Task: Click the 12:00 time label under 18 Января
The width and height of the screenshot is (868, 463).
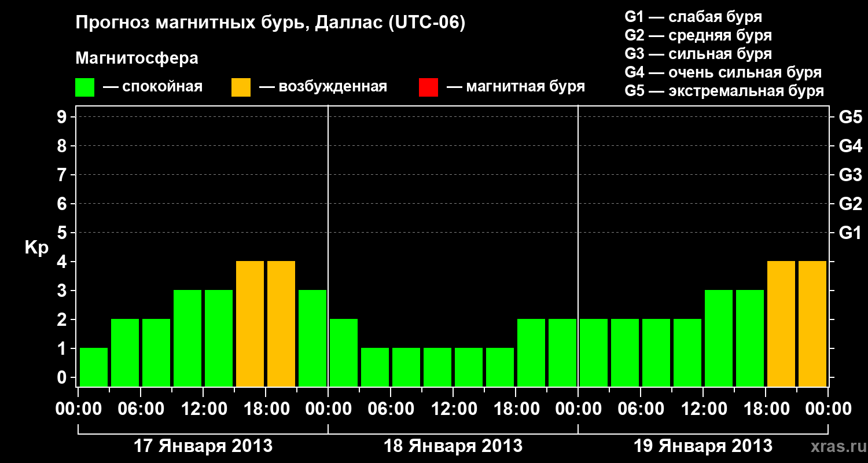Action: coord(453,409)
